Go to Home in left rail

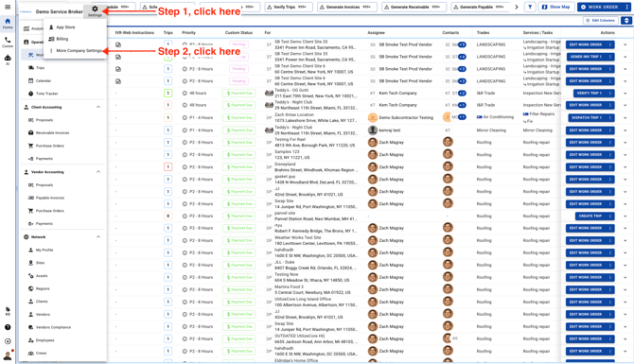(8, 24)
